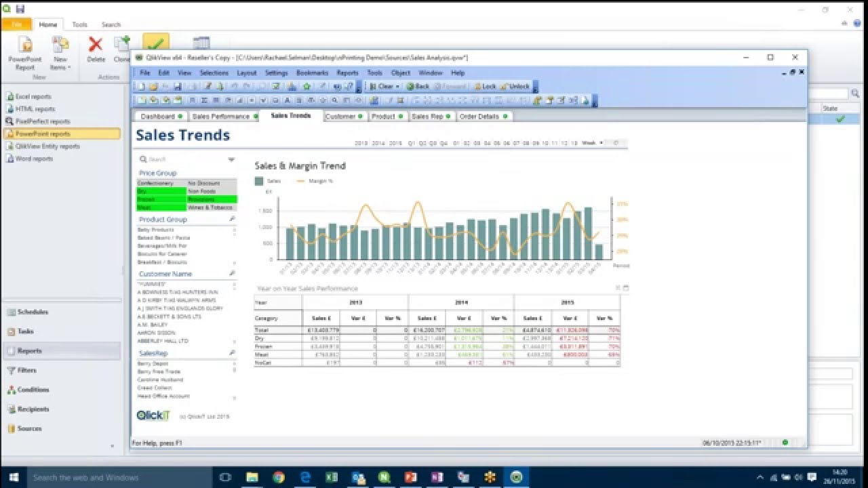The image size is (868, 488).
Task: Select the green Dry price group
Action: tap(161, 191)
